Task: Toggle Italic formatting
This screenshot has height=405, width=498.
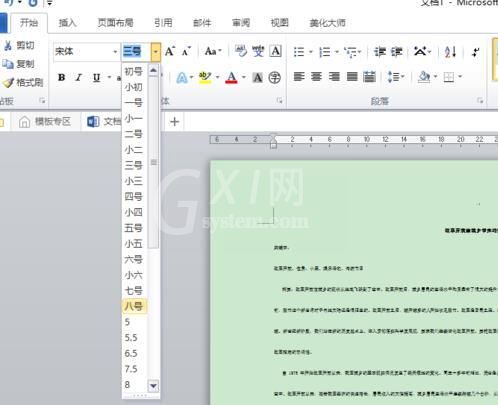Action: click(79, 77)
